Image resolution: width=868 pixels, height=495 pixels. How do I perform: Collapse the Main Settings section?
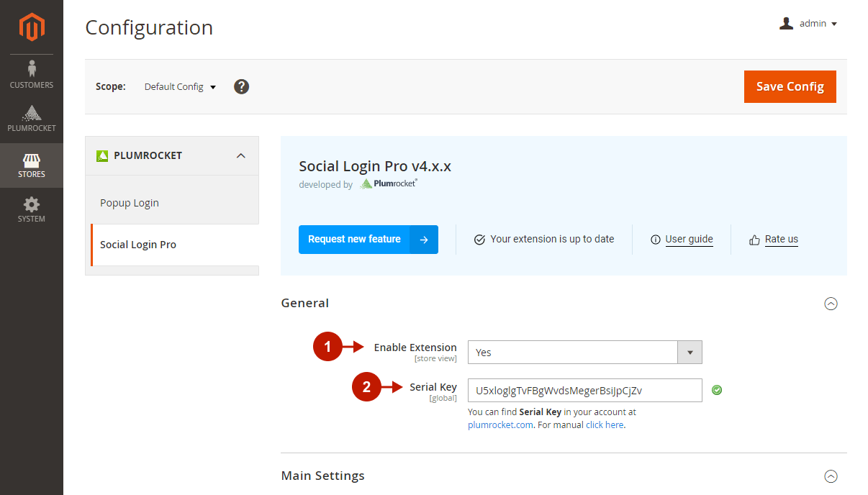click(831, 476)
